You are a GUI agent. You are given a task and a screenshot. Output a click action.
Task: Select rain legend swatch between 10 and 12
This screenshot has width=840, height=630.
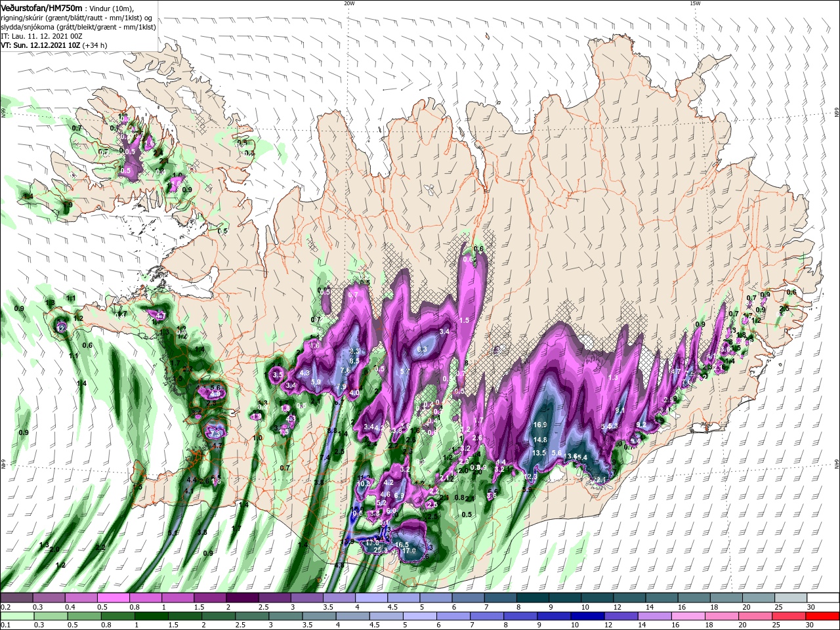(x=589, y=616)
